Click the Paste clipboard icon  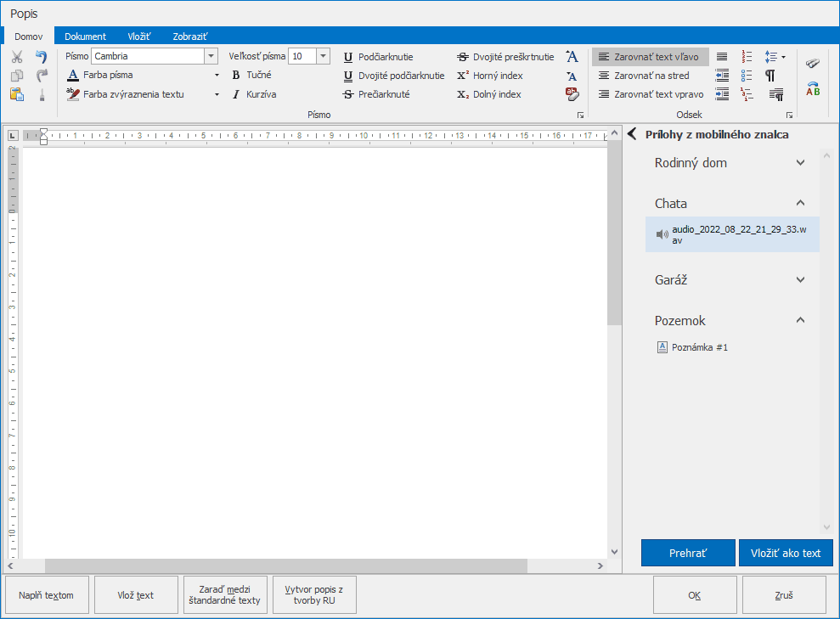pyautogui.click(x=16, y=94)
